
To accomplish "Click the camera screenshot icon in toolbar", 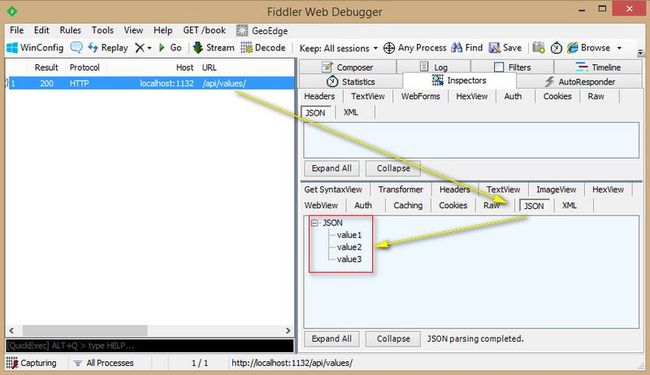I will [x=538, y=48].
